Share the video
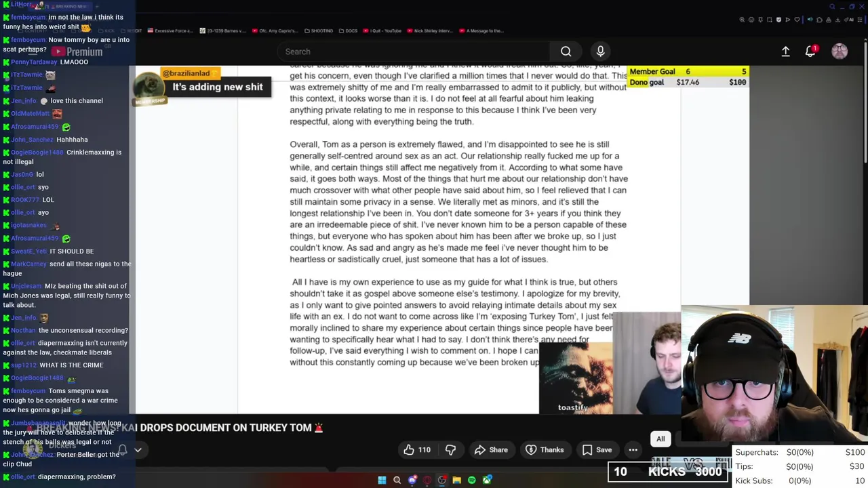The width and height of the screenshot is (868, 488). coord(491,450)
